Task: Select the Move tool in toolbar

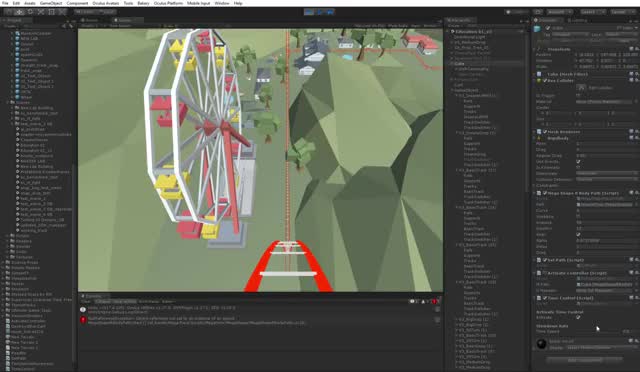Action: tap(19, 12)
